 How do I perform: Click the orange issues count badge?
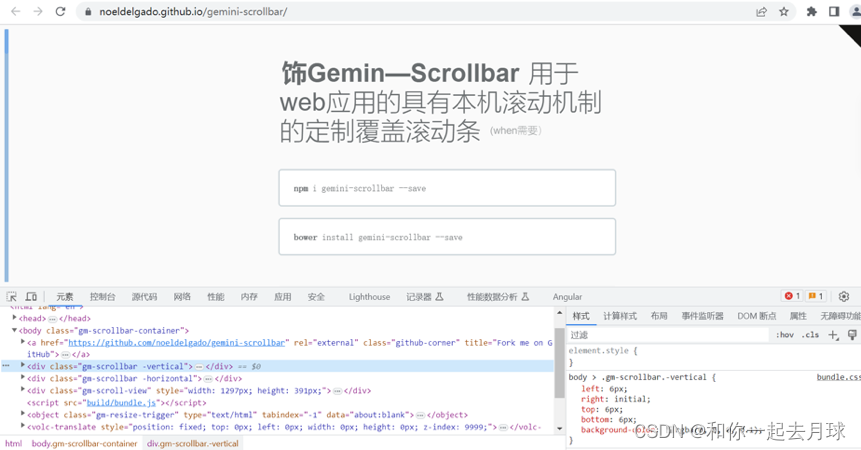pos(815,296)
